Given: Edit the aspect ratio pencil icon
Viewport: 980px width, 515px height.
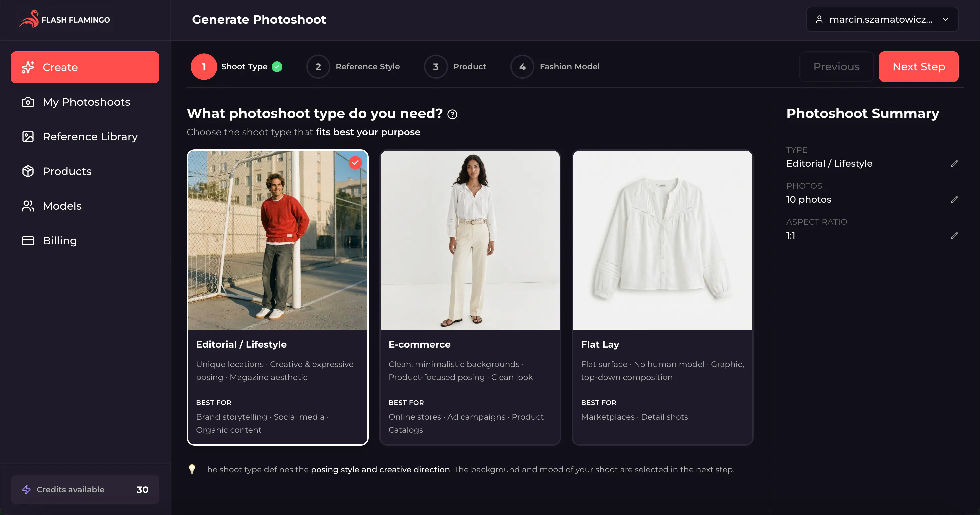Looking at the screenshot, I should coord(955,235).
